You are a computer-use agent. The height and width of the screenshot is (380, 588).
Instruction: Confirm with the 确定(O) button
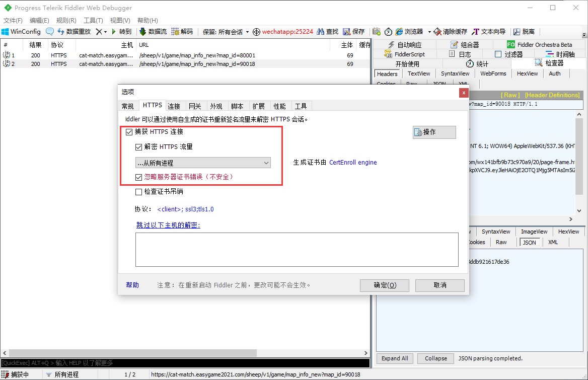click(x=385, y=285)
